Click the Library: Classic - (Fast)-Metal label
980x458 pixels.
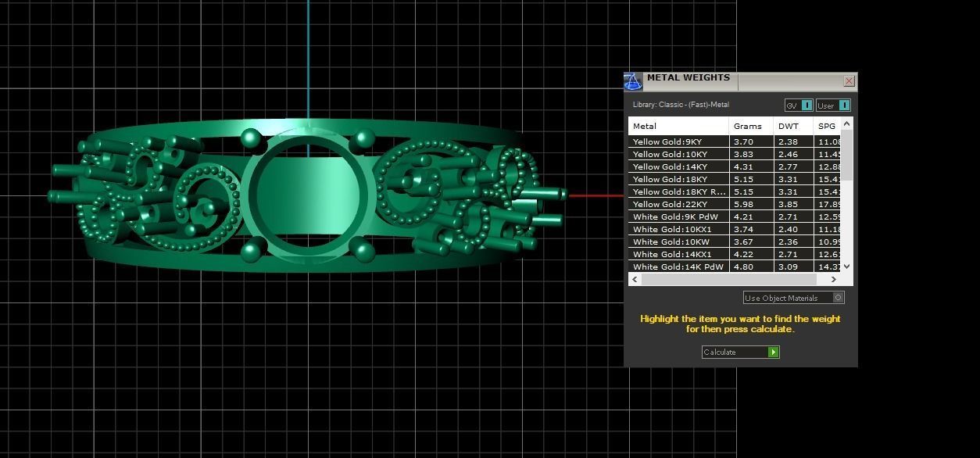[681, 105]
